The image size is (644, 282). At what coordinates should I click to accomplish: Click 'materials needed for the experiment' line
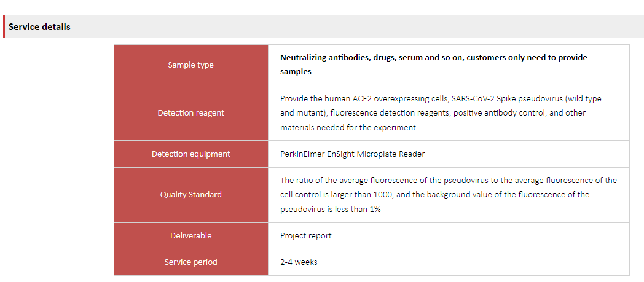[x=348, y=128]
